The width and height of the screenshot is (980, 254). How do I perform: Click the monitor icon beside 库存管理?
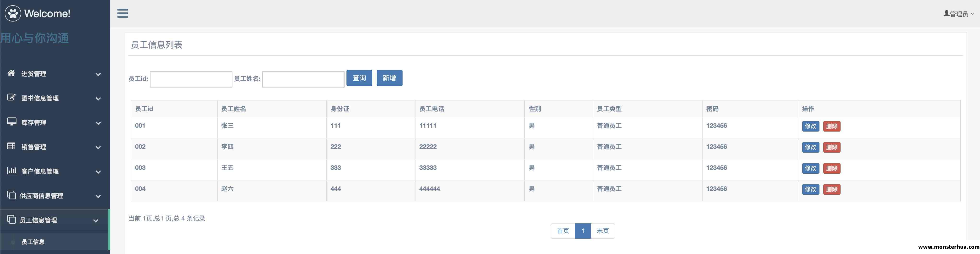click(12, 121)
